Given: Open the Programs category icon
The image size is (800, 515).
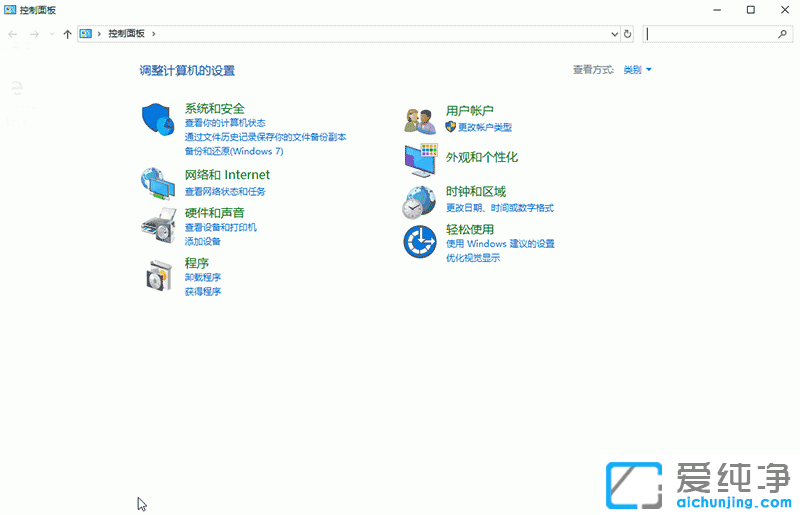Looking at the screenshot, I should [158, 275].
